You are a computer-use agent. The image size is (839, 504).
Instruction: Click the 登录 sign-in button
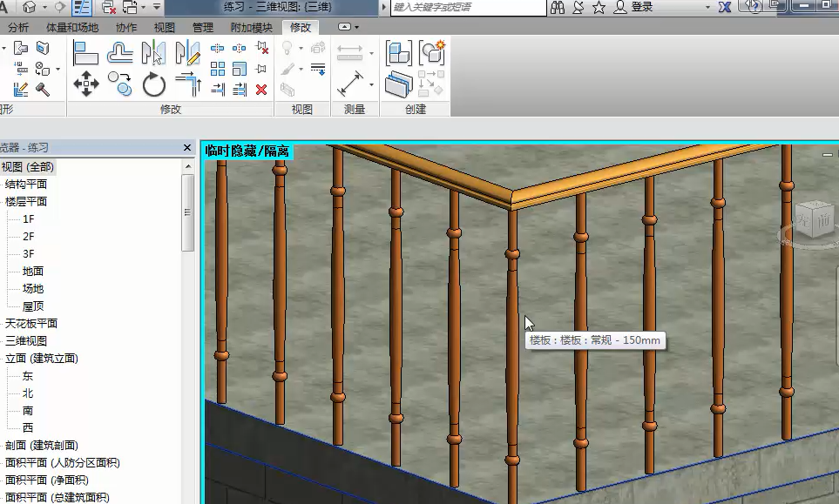click(x=641, y=8)
